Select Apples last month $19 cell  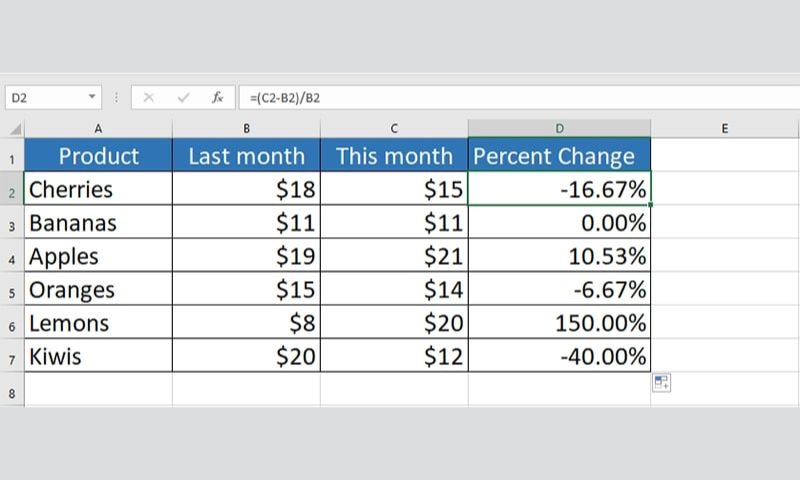246,256
